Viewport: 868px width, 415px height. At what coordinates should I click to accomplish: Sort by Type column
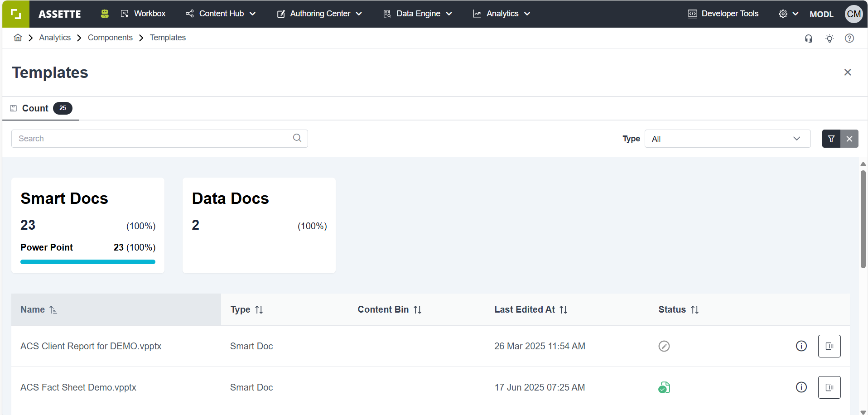pyautogui.click(x=247, y=309)
